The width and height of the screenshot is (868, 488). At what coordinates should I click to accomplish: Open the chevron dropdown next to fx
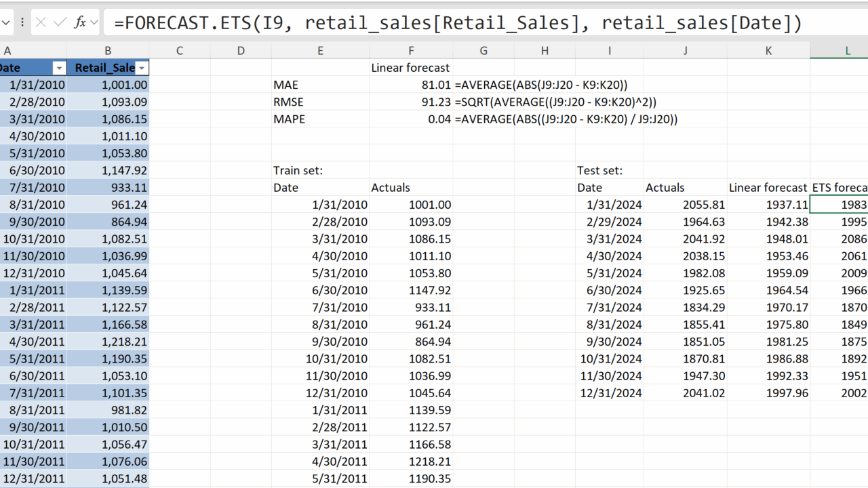(94, 22)
